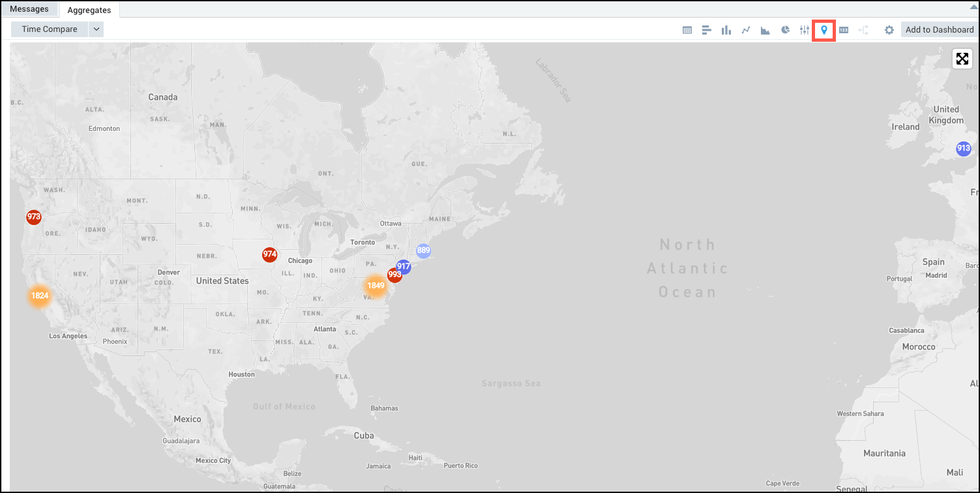Viewport: 980px width, 493px height.
Task: Select the line chart visualization icon
Action: [746, 29]
